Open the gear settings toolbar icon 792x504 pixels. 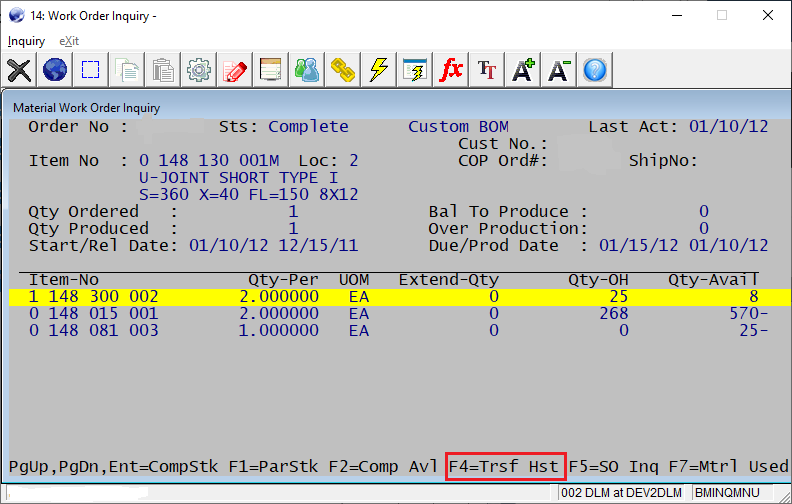click(x=199, y=70)
